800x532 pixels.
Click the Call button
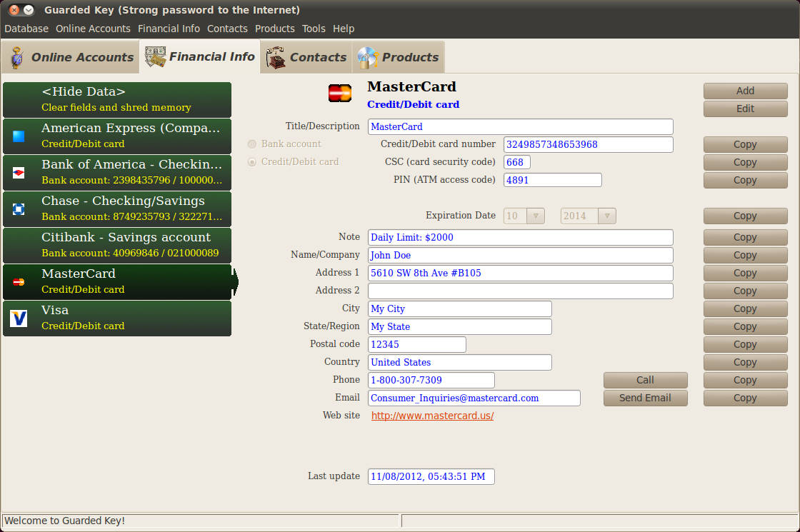[646, 380]
